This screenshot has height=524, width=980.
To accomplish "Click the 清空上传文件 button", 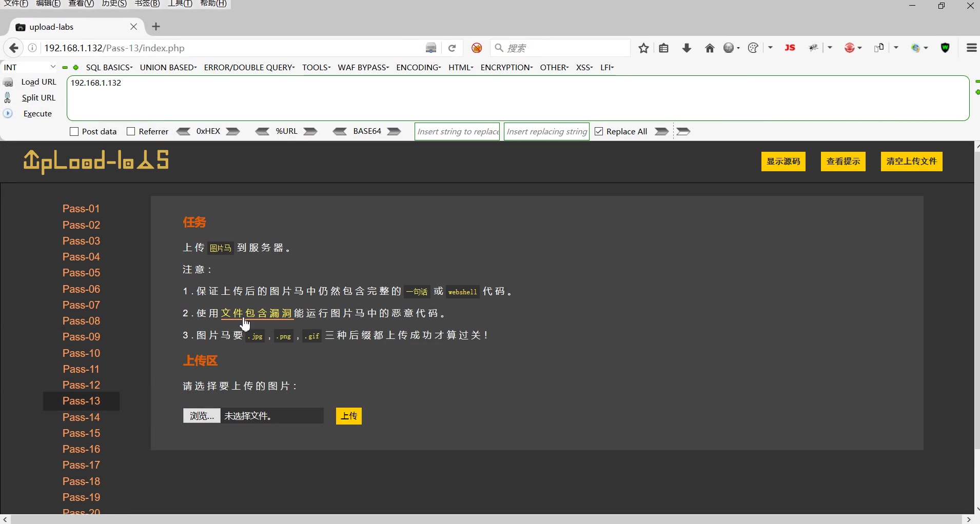I will 911,162.
